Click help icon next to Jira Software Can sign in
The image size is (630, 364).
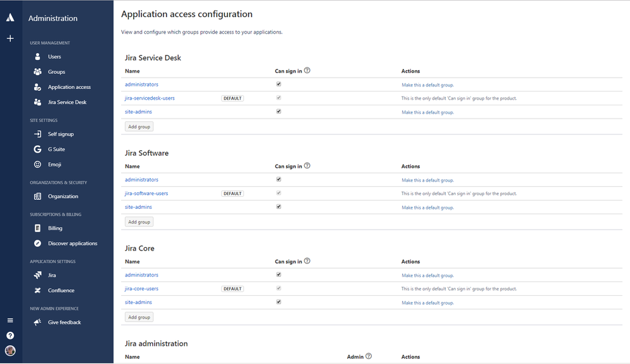[307, 166]
